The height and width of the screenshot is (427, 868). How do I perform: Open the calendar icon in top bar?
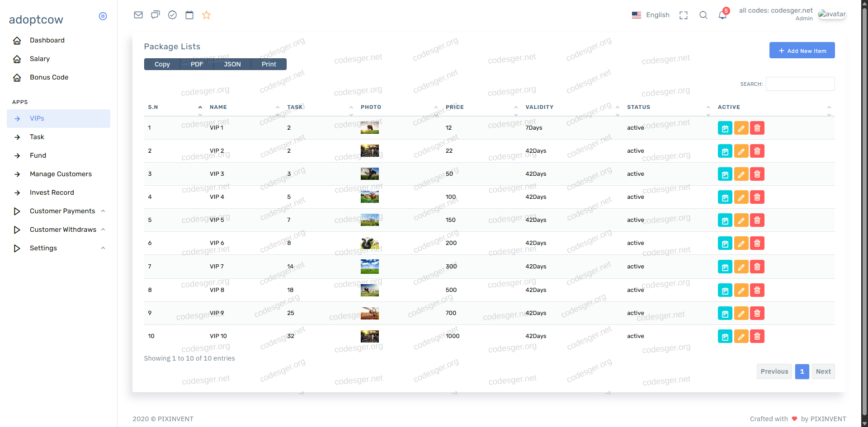[x=189, y=15]
